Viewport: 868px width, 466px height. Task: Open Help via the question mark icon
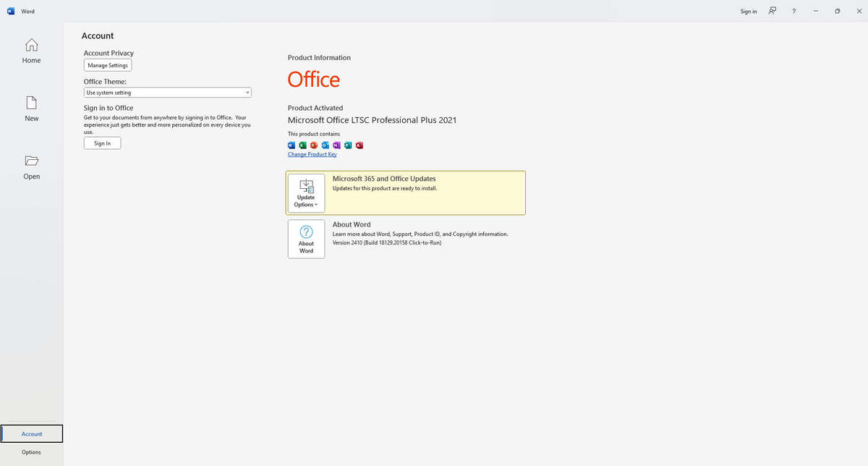pyautogui.click(x=794, y=11)
